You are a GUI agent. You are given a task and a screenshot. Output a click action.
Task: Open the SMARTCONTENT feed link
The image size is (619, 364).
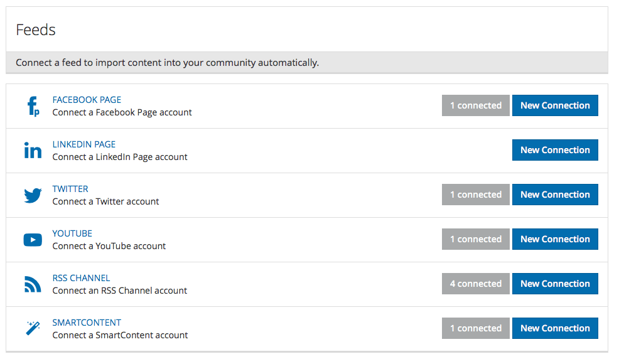(x=87, y=323)
